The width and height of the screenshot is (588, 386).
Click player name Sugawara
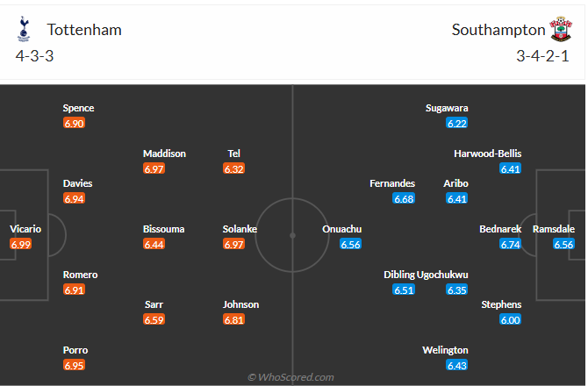(x=447, y=108)
